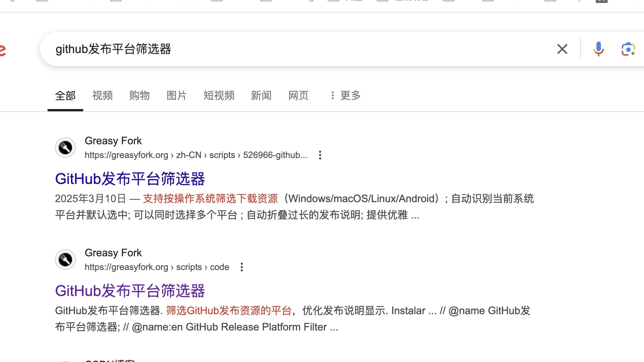Select the 网页 tab
The height and width of the screenshot is (362, 644).
coord(298,96)
